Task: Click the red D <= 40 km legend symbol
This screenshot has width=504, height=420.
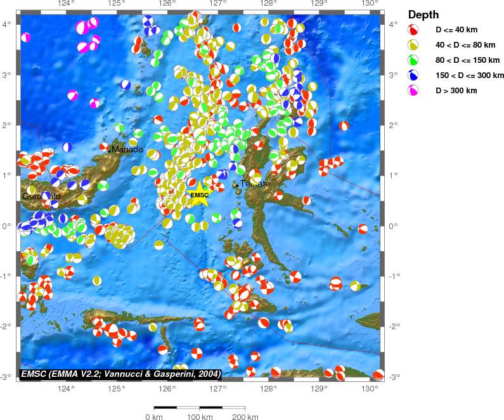Action: click(413, 30)
